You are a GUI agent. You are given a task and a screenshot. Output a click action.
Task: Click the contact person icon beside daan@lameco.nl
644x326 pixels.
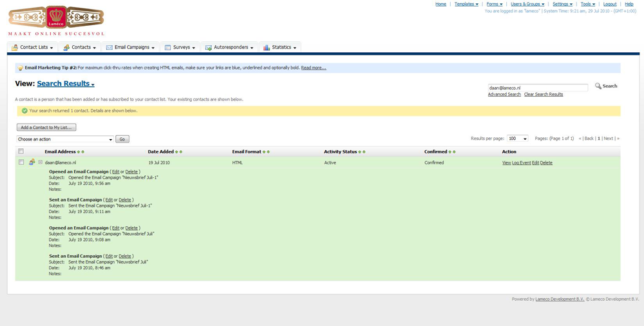pos(32,162)
